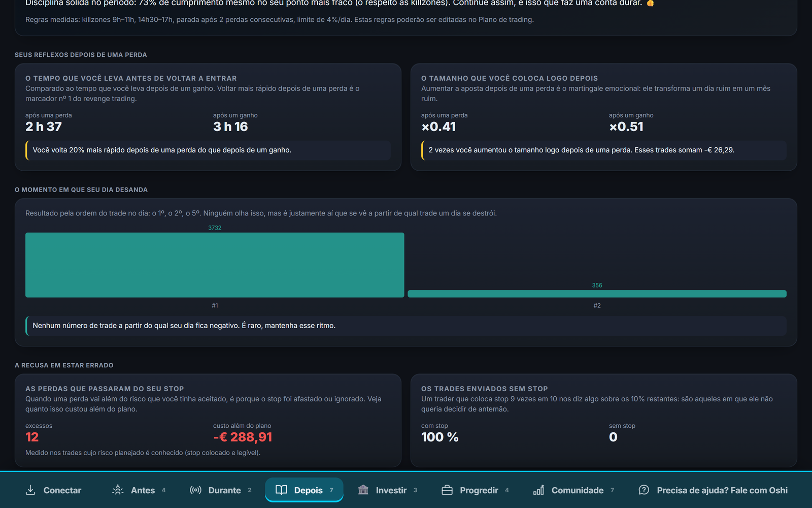This screenshot has height=508, width=812.
Task: Click the O TAMANHO QUE VOCÊ COLOCA heading
Action: [x=510, y=78]
